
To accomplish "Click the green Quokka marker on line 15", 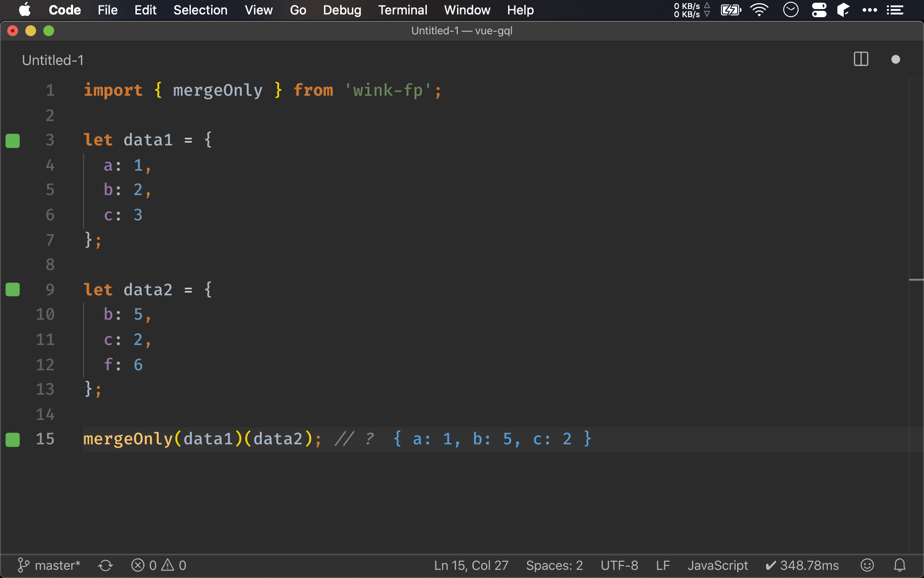I will (13, 439).
